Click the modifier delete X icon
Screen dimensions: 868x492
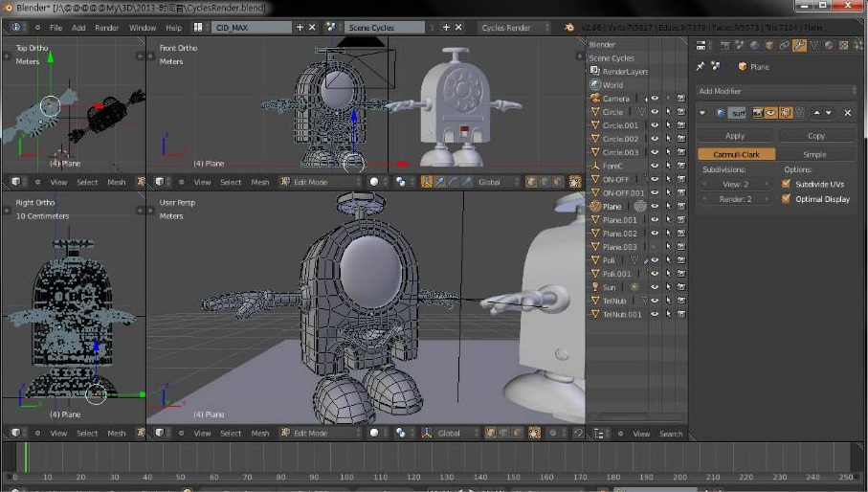(x=847, y=113)
